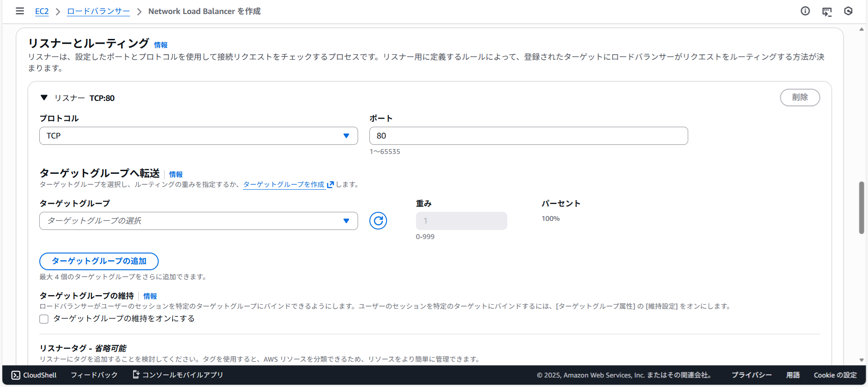Open the hamburger navigation menu
The width and height of the screenshot is (868, 387).
pyautogui.click(x=20, y=11)
